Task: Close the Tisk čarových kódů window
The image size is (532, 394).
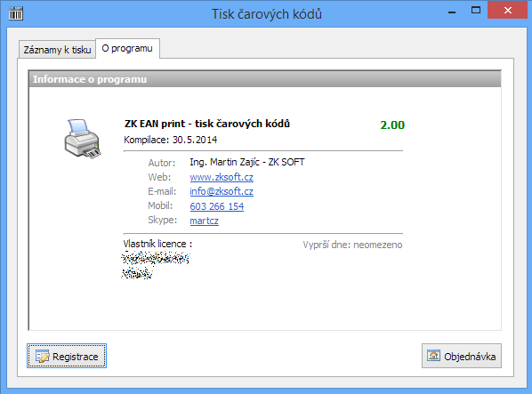Action: coord(508,10)
